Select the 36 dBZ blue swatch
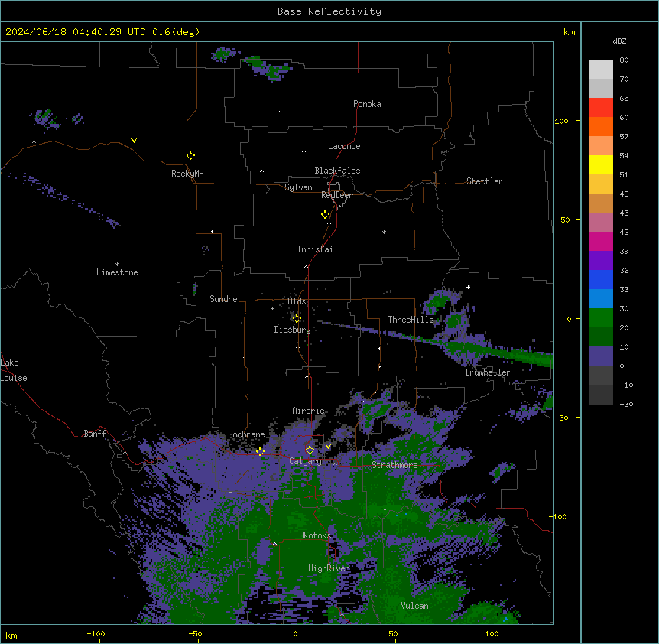Image resolution: width=659 pixels, height=644 pixels. point(601,279)
